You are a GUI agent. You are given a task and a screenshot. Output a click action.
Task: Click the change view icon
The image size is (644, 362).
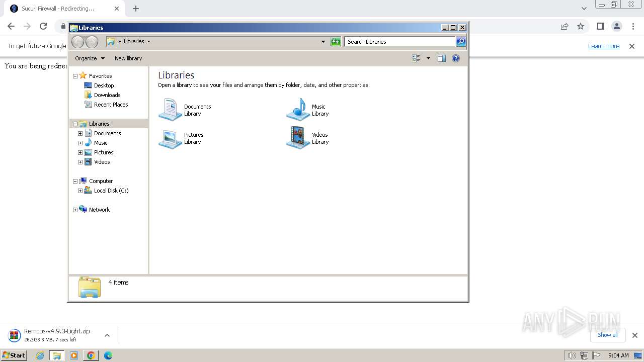416,58
